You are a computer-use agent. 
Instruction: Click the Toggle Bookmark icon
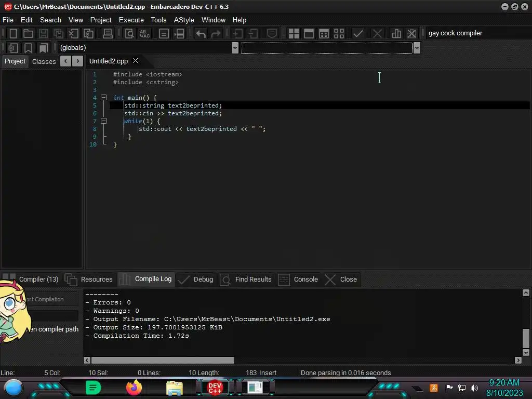tap(28, 48)
